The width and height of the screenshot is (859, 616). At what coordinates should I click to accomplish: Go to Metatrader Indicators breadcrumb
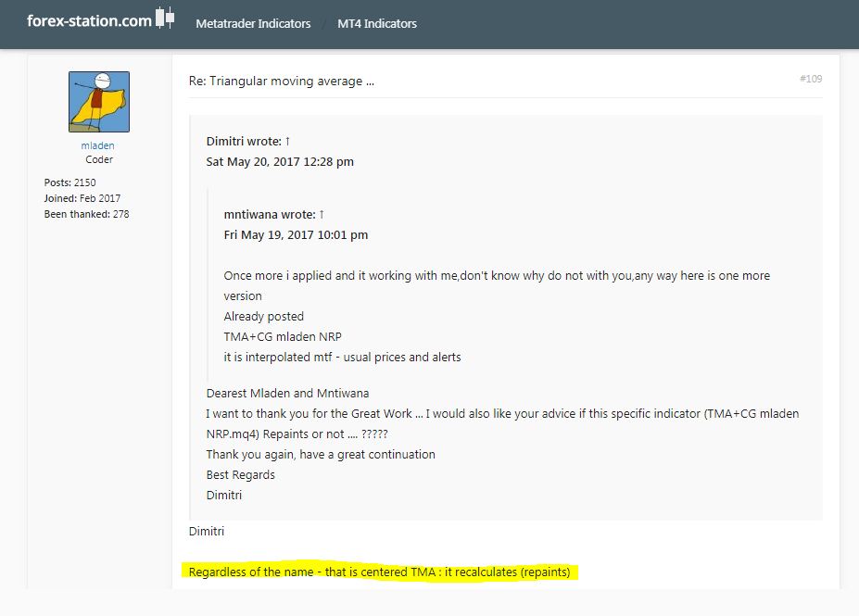click(x=253, y=23)
